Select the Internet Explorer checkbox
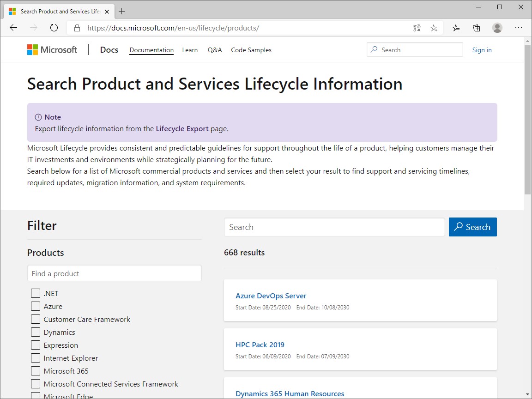The image size is (532, 399). [x=35, y=358]
